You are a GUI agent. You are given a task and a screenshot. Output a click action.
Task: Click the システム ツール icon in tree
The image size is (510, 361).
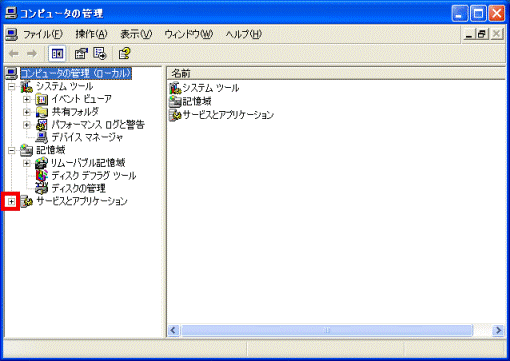point(27,87)
